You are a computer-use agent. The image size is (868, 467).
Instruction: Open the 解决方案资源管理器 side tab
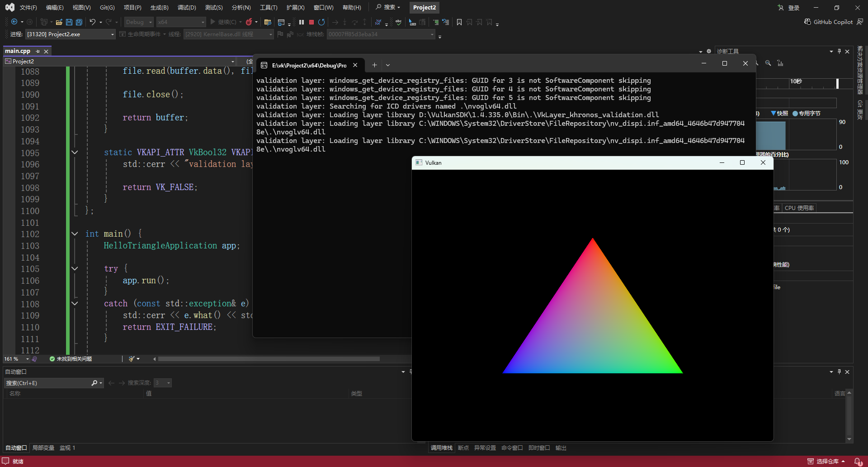pyautogui.click(x=860, y=70)
